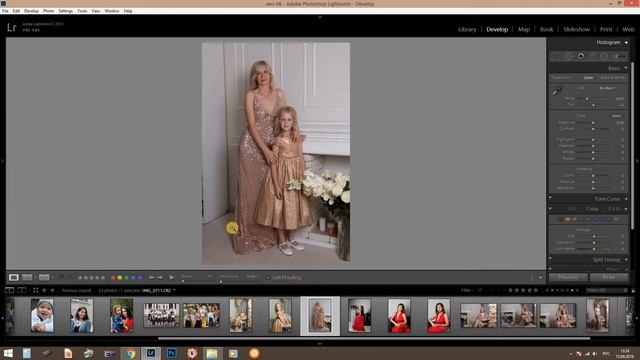Expand the Split Toning panel triangle

(626, 260)
